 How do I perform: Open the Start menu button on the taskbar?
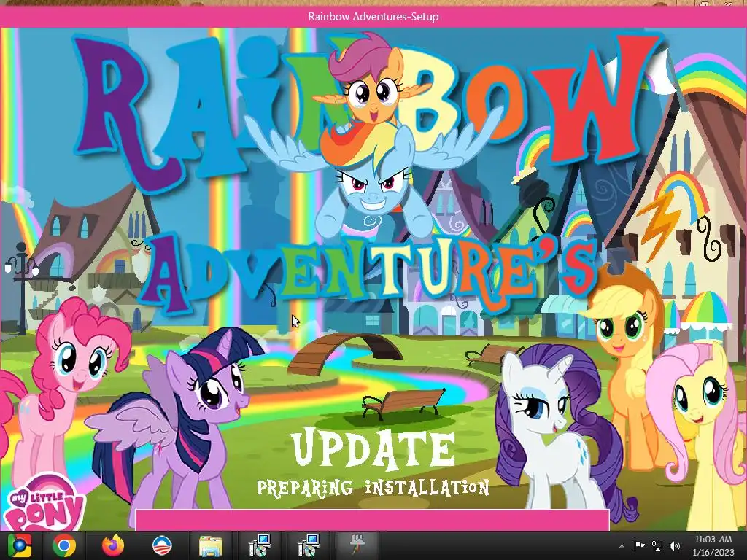click(x=18, y=545)
